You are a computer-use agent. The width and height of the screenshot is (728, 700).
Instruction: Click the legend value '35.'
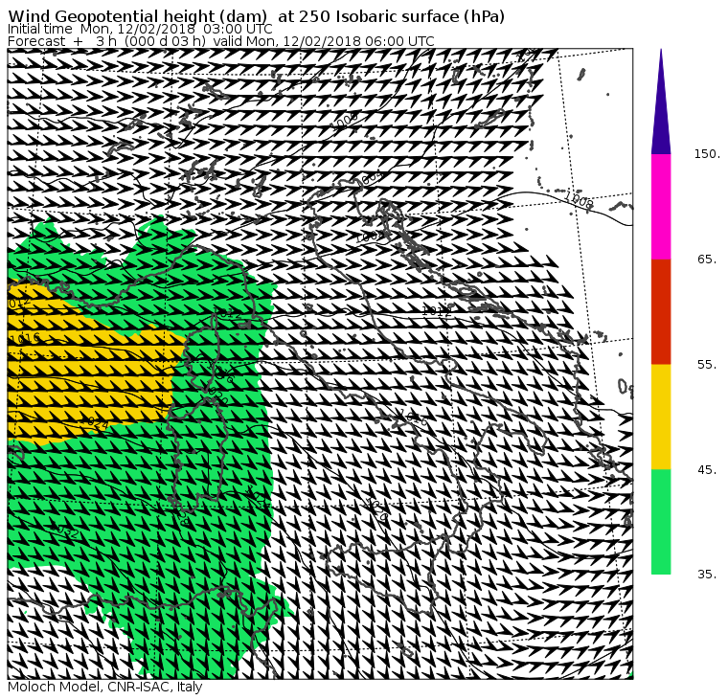pos(707,575)
